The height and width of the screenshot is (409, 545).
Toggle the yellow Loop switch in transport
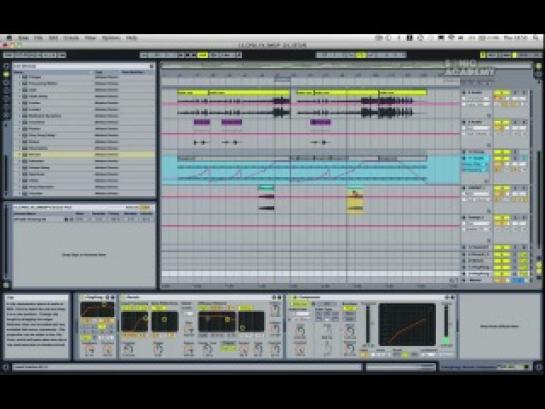pyautogui.click(x=361, y=55)
